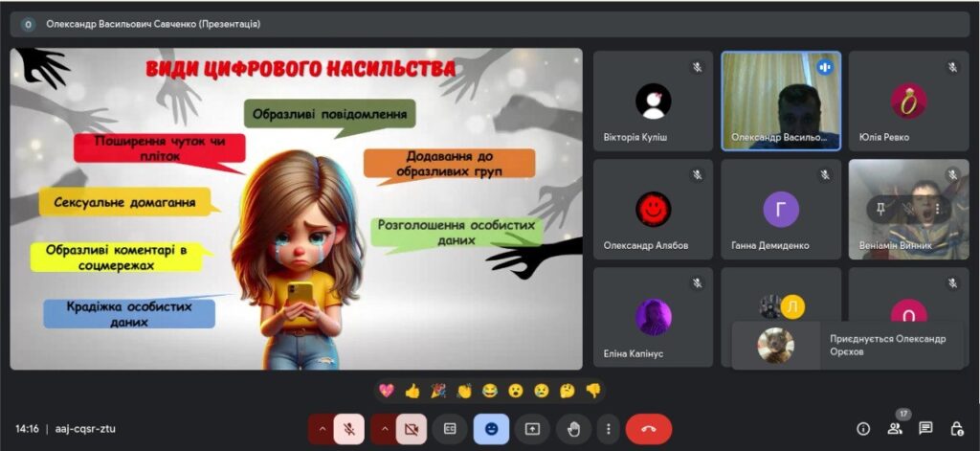The image size is (980, 451).
Task: Leave the call with the red button
Action: coord(649,429)
